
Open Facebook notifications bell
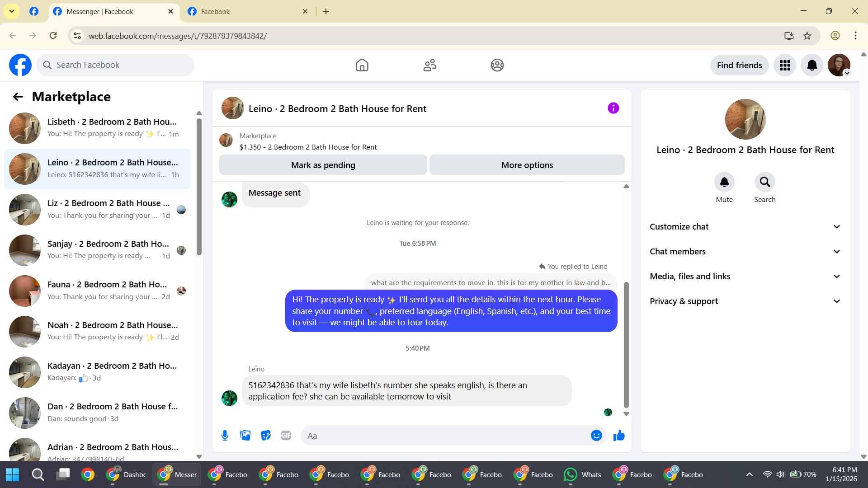[811, 66]
